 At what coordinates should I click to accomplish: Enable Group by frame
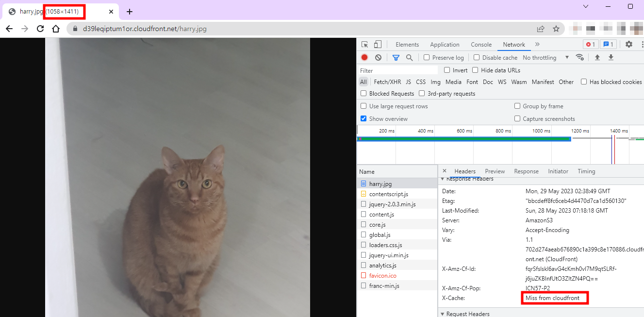coord(517,106)
